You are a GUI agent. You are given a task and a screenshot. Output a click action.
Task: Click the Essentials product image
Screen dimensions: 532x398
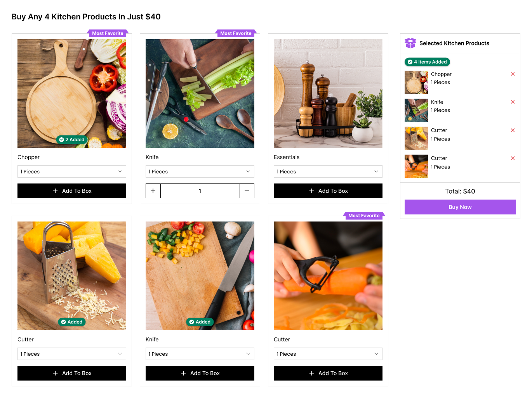click(x=328, y=93)
